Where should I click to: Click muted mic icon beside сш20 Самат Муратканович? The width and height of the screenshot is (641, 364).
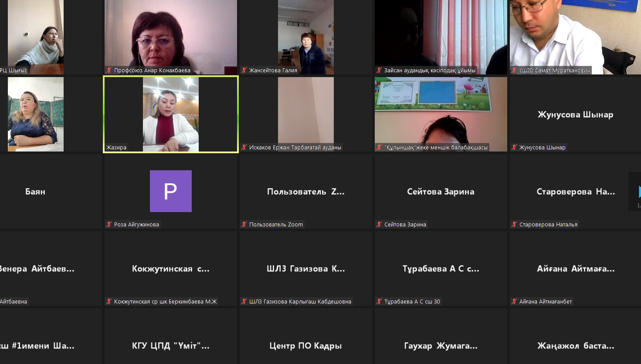click(x=514, y=70)
